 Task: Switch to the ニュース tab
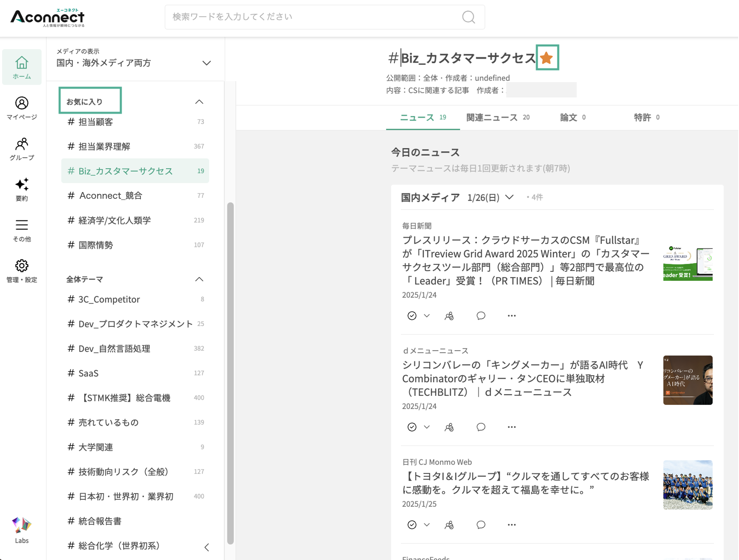[x=423, y=117]
